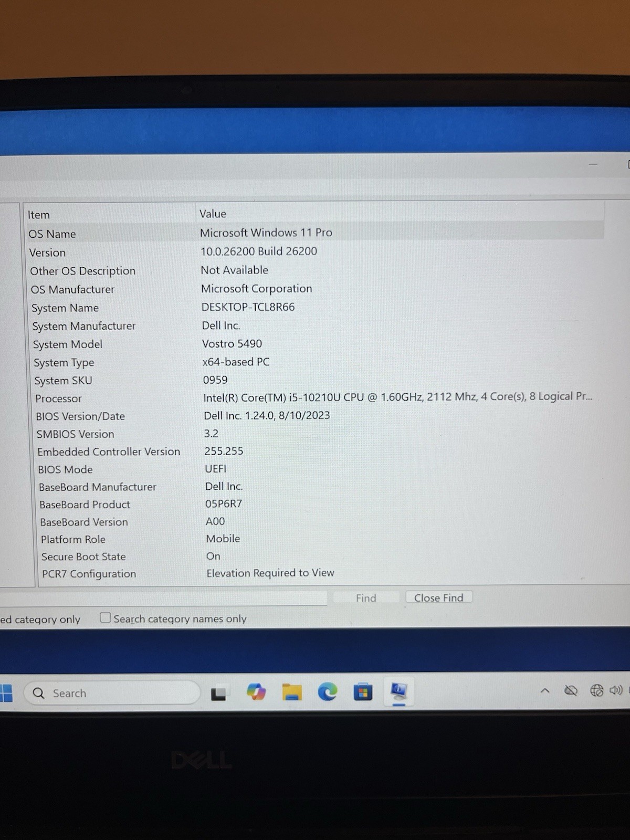Viewport: 630px width, 840px height.
Task: Select the Processor row label
Action: (x=58, y=398)
